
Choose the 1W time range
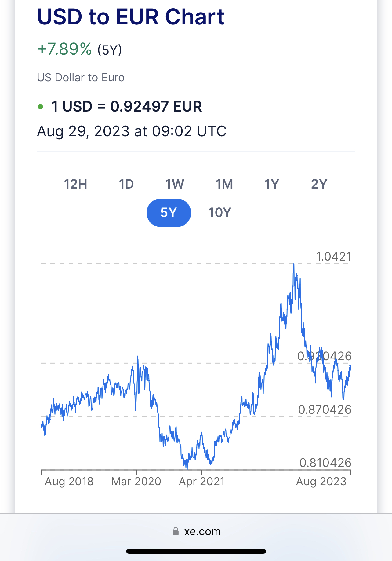175,184
